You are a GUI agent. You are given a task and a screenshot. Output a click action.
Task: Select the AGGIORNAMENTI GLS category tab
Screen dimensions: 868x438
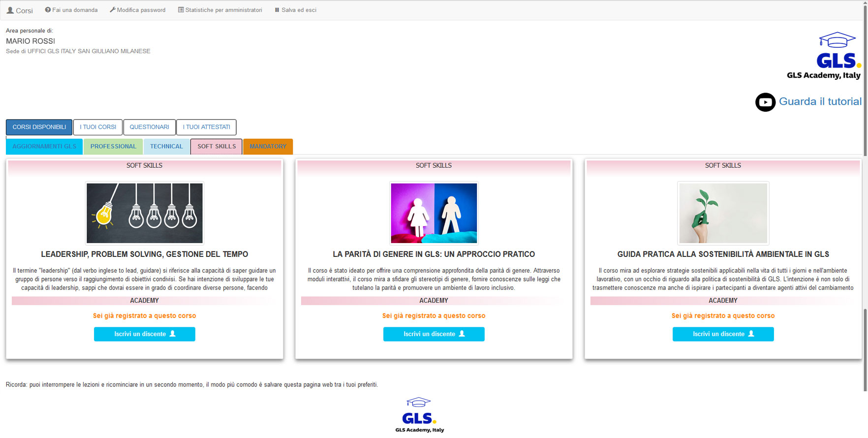point(44,147)
